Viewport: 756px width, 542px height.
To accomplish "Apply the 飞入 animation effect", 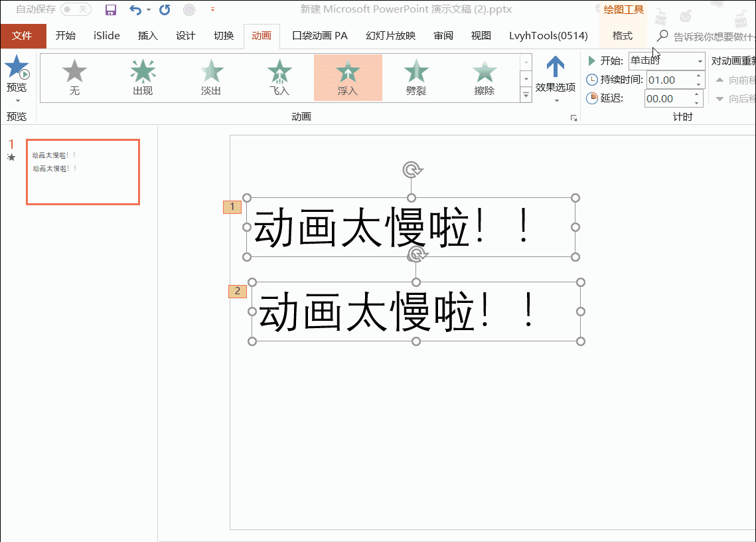I will point(279,78).
